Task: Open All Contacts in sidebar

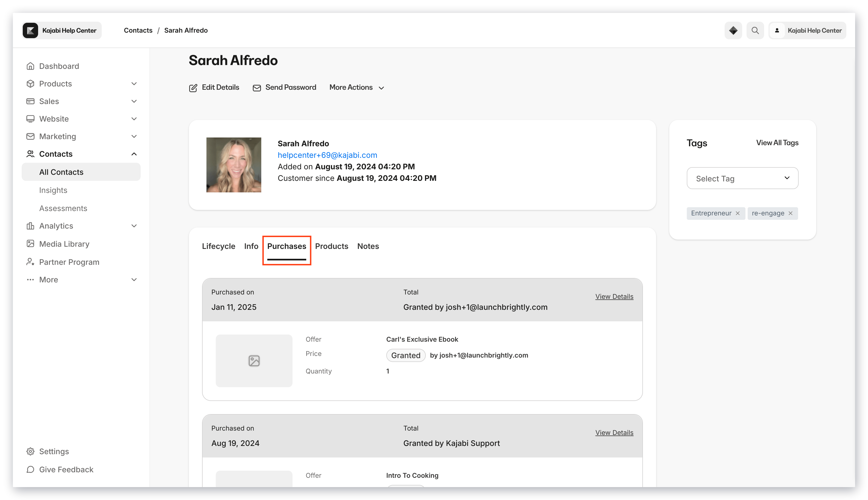Action: click(x=81, y=172)
